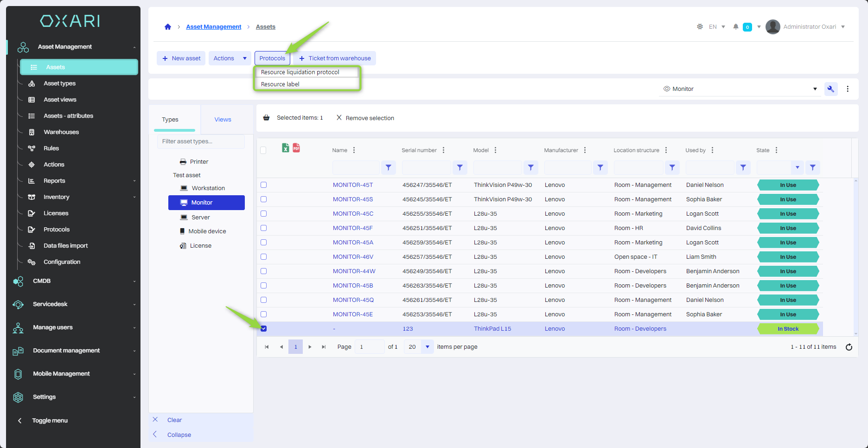Click the wrench settings icon
Screen dimensions: 868x448
(830, 89)
